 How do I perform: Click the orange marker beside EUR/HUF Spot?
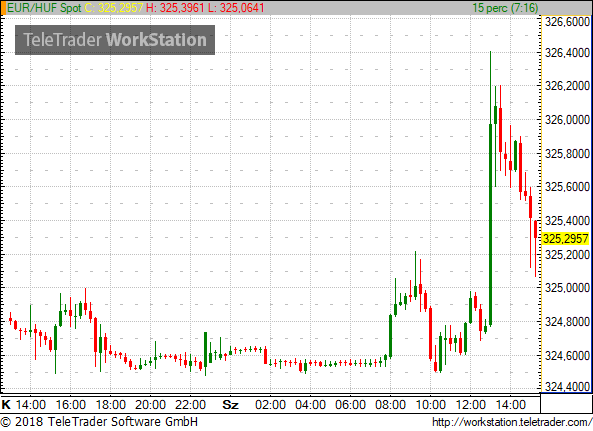point(3,8)
